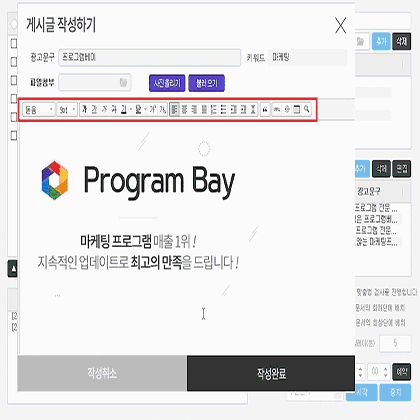Insert a numbered list

click(214, 109)
